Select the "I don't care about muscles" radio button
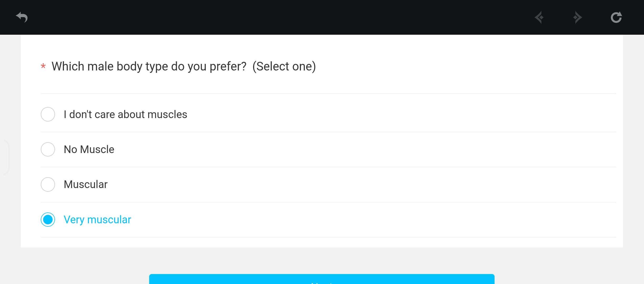Viewport: 644px width, 284px height. pos(48,114)
